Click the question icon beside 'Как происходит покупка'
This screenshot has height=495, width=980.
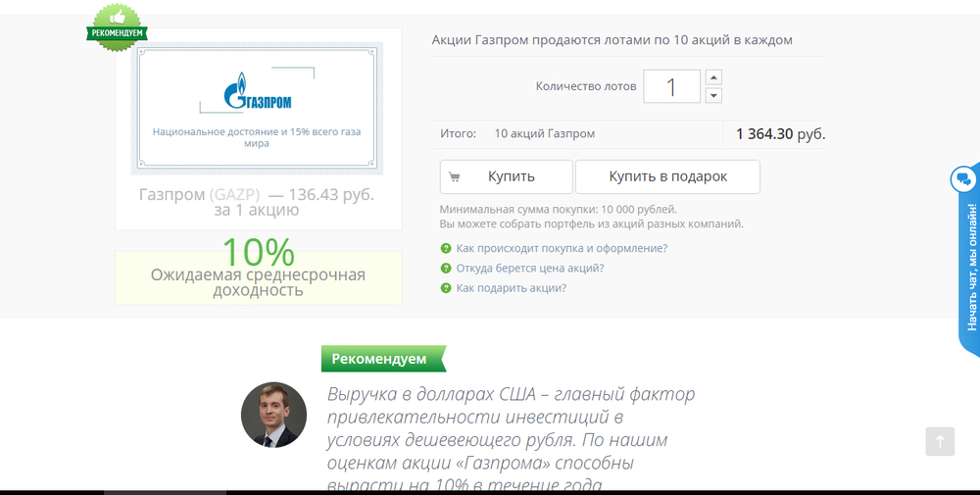[446, 248]
